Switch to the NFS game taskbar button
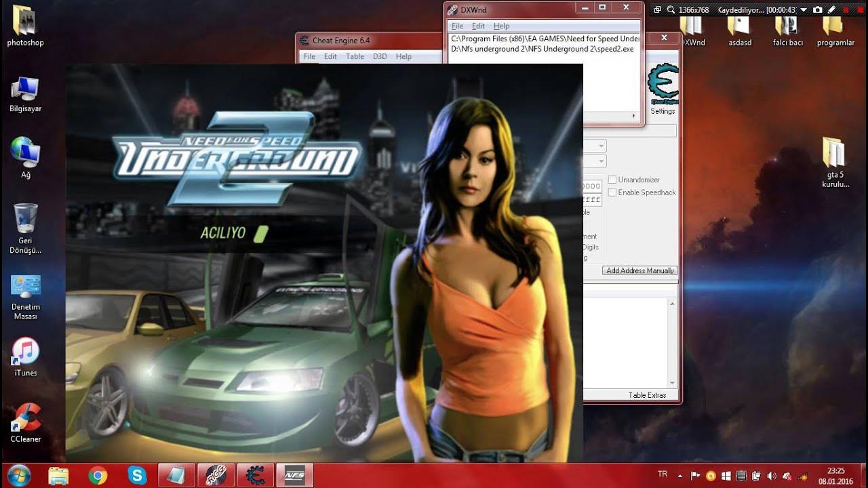The width and height of the screenshot is (868, 488). [x=294, y=476]
